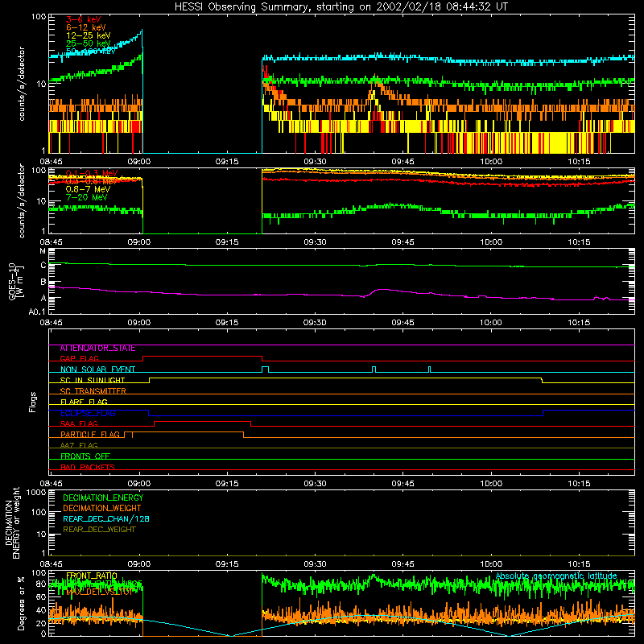Select the '80' tick on the bottom panel

pos(41,584)
